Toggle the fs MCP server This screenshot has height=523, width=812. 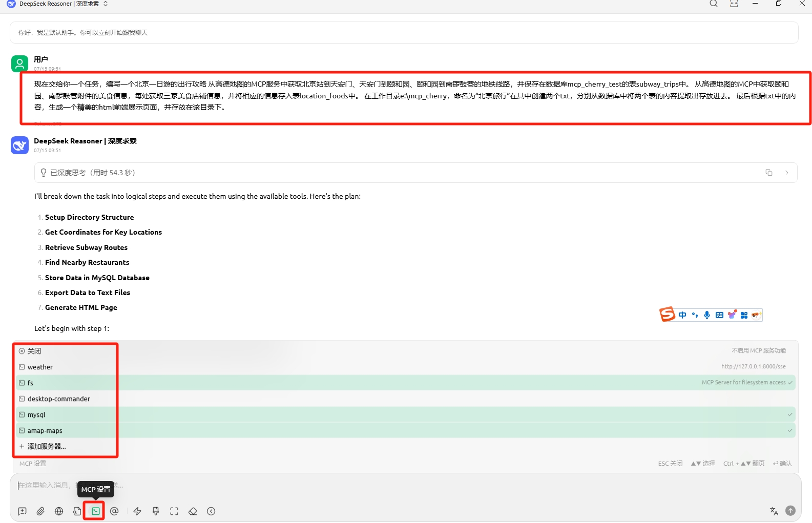coord(405,383)
